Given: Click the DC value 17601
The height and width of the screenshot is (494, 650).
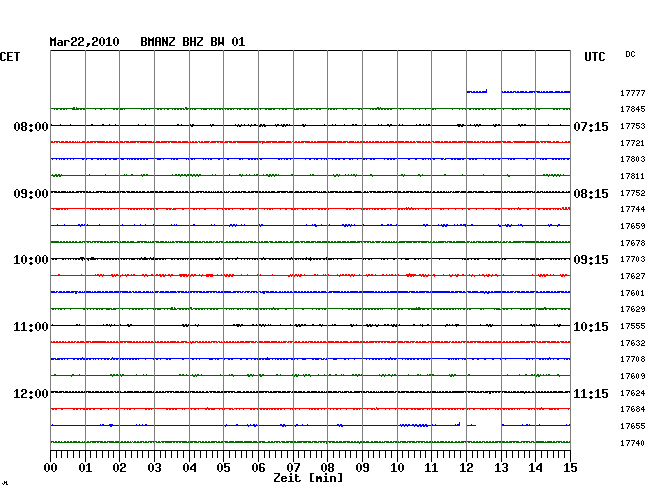Looking at the screenshot, I should click(633, 293).
